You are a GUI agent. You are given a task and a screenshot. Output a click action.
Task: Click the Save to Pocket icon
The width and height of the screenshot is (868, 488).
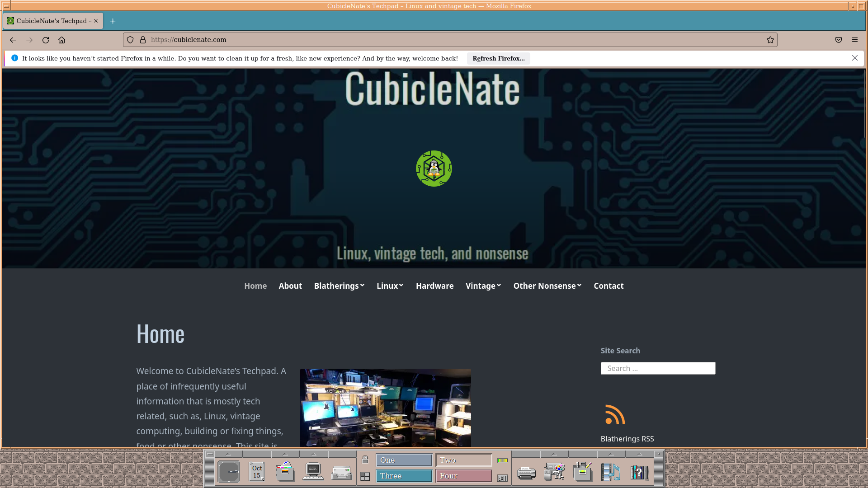[x=839, y=40]
